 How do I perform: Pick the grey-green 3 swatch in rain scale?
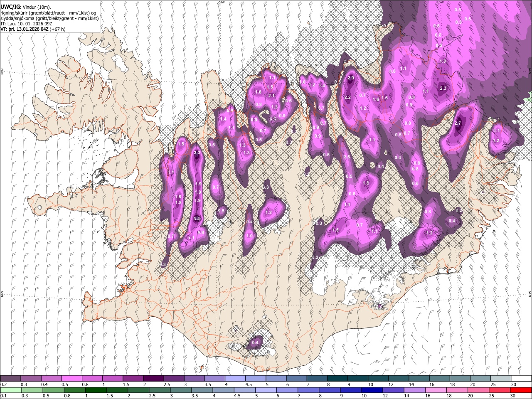[x=181, y=390]
